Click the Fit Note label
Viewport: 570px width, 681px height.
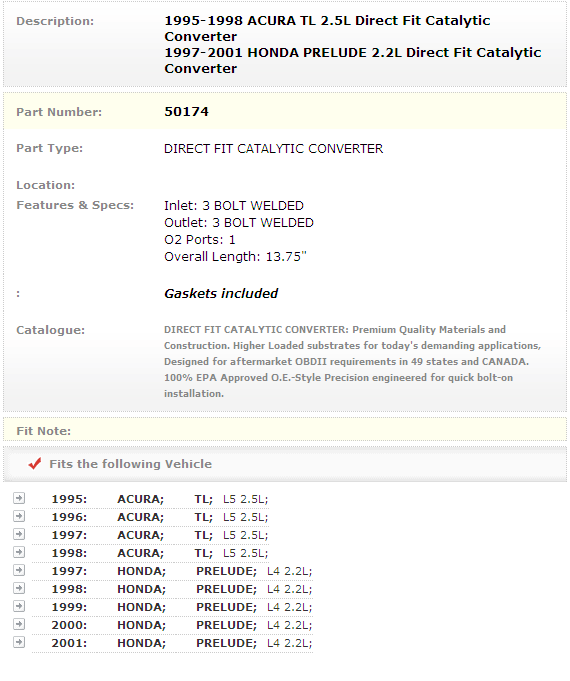pos(43,431)
